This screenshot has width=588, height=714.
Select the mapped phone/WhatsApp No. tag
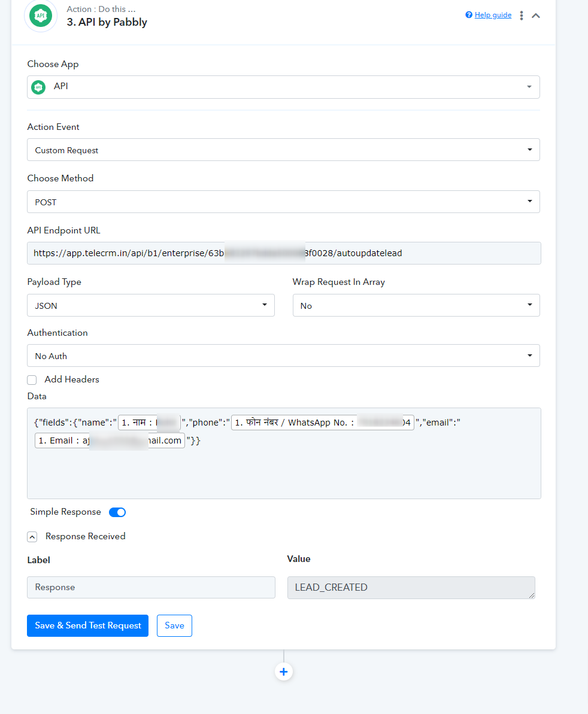tap(323, 423)
